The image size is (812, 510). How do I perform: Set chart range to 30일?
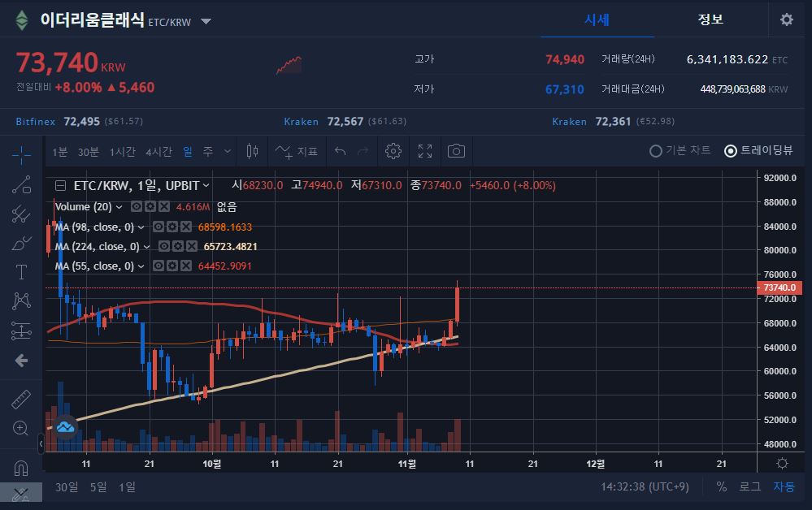67,486
